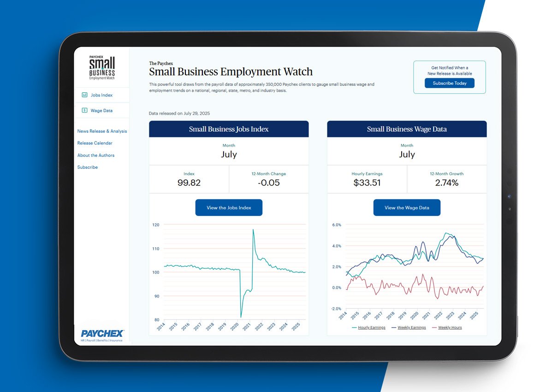Click the Jobs Index chart icon in sidebar

(84, 95)
